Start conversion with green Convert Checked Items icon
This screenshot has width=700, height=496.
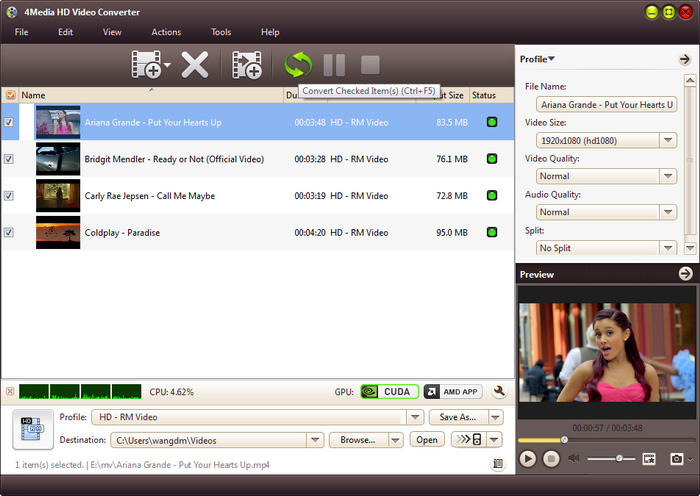(298, 65)
